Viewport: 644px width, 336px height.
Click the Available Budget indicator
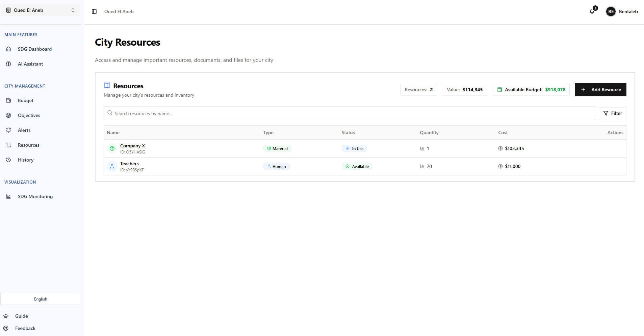pyautogui.click(x=531, y=89)
